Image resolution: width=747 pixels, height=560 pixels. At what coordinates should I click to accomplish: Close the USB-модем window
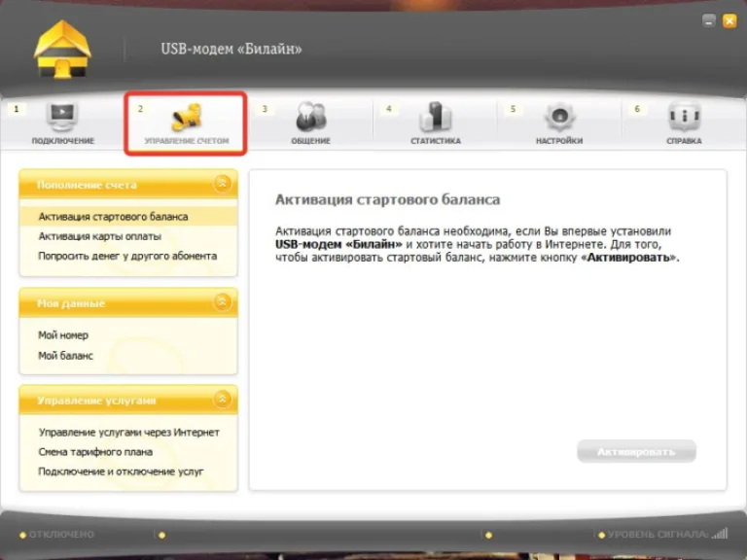tap(729, 21)
